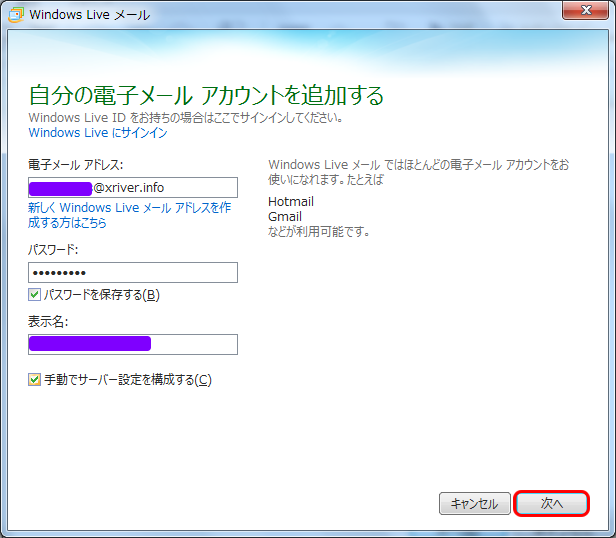The image size is (616, 538).
Task: Click the 'Windows Live メール' title bar text
Action: (x=89, y=14)
